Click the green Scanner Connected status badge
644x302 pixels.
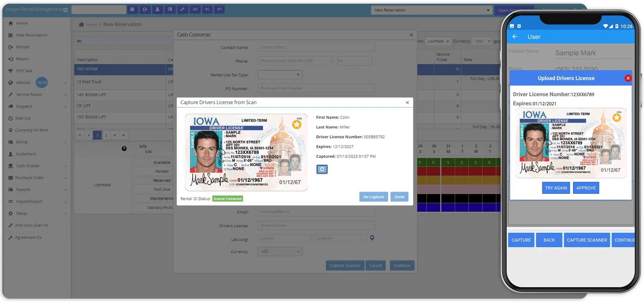(227, 199)
